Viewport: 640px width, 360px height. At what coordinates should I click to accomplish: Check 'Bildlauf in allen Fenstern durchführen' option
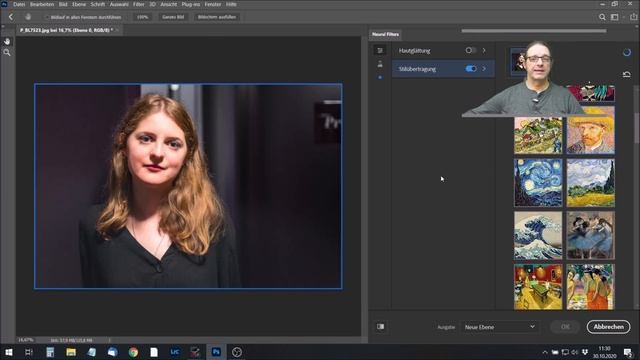pyautogui.click(x=47, y=17)
